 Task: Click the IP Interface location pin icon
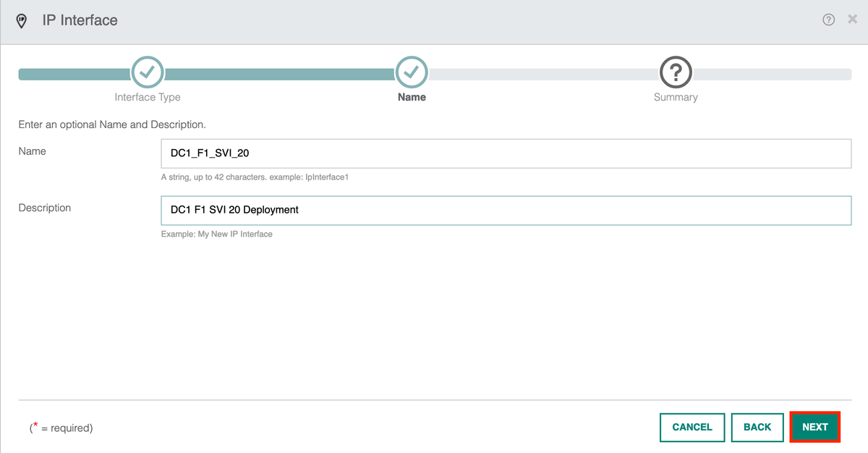point(21,20)
